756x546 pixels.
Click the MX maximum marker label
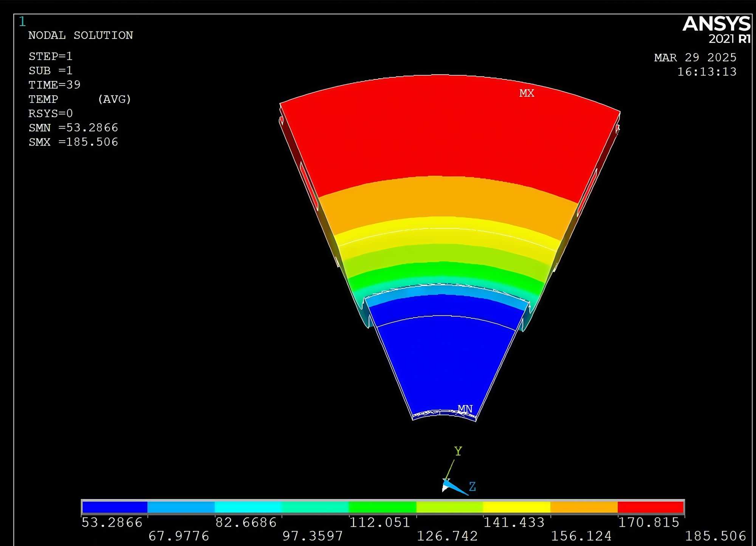527,93
